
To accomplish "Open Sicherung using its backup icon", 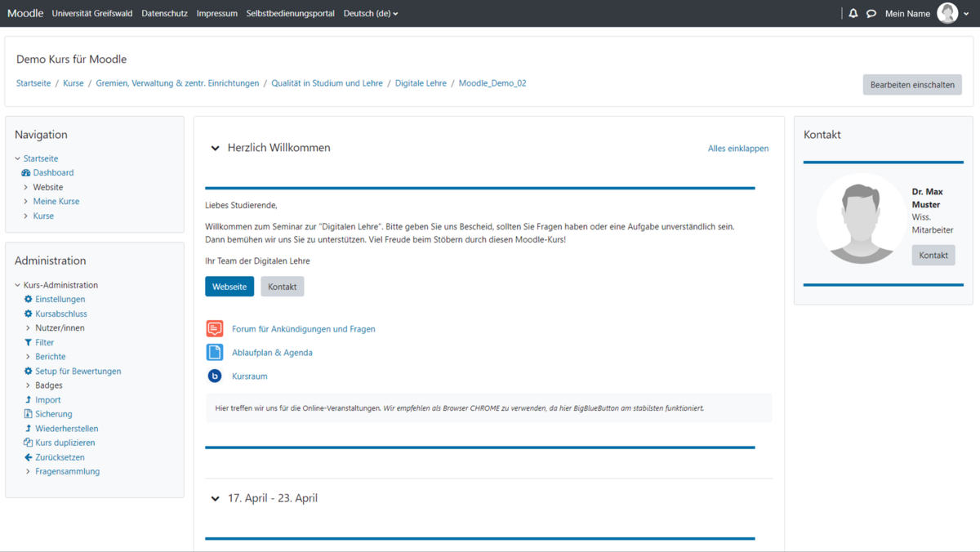I will pos(29,414).
